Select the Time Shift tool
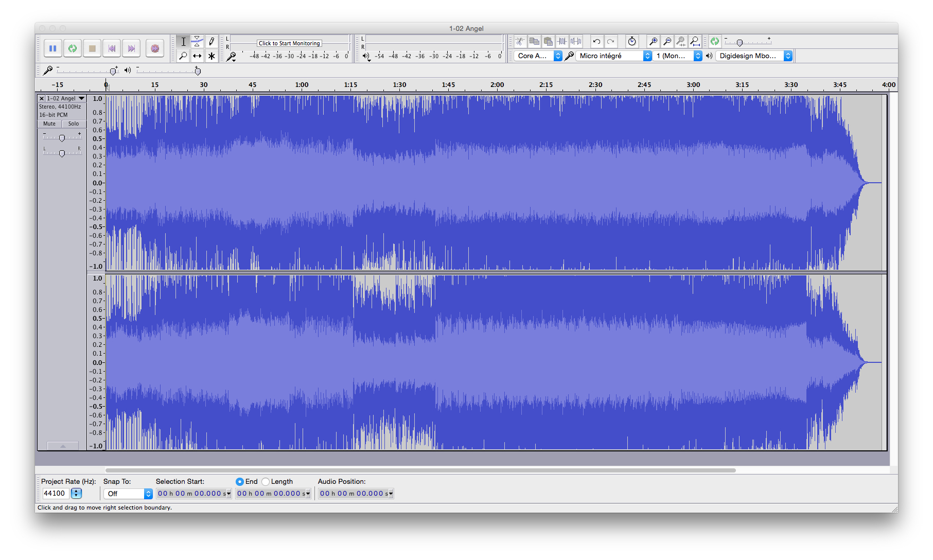Viewport: 933px width, 560px height. coord(197,56)
